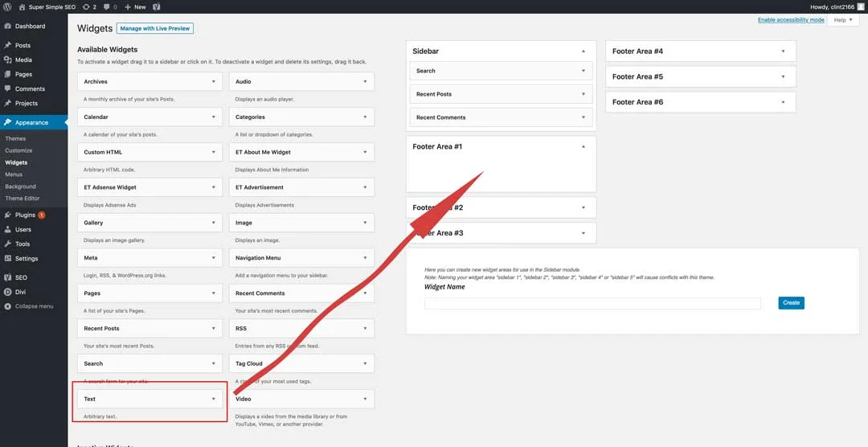Image resolution: width=868 pixels, height=447 pixels.
Task: Open Menus submenu link
Action: (14, 174)
